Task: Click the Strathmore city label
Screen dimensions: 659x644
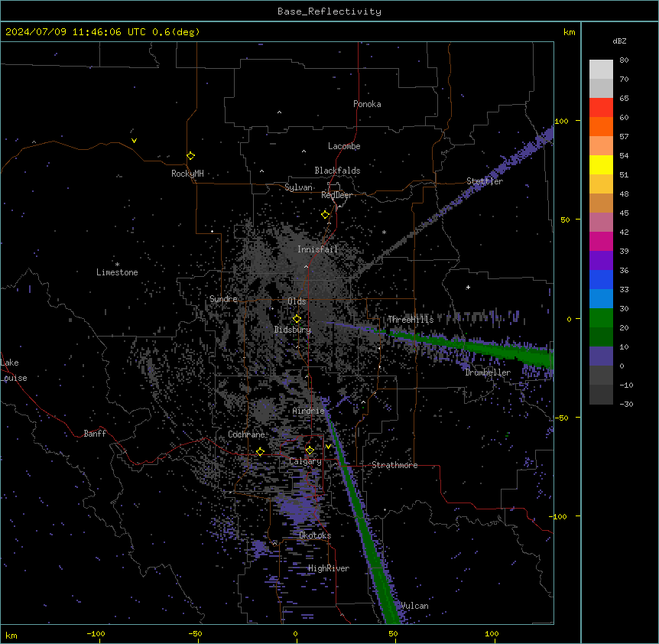Action: [394, 465]
